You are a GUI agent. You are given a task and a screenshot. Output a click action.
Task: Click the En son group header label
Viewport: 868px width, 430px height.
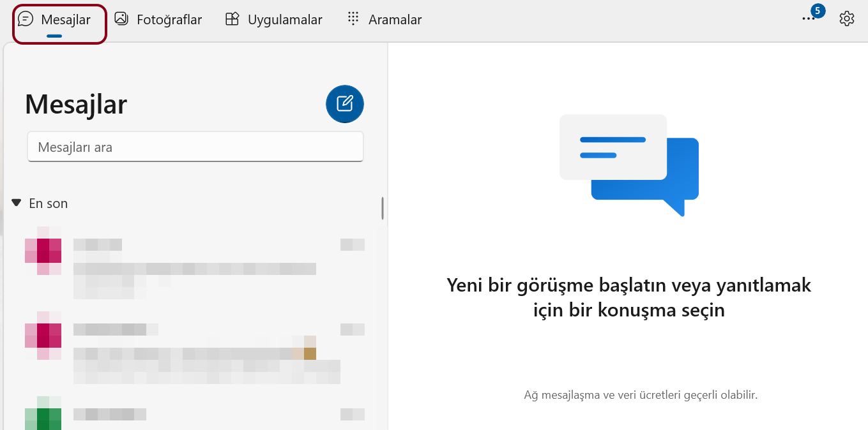(x=49, y=204)
